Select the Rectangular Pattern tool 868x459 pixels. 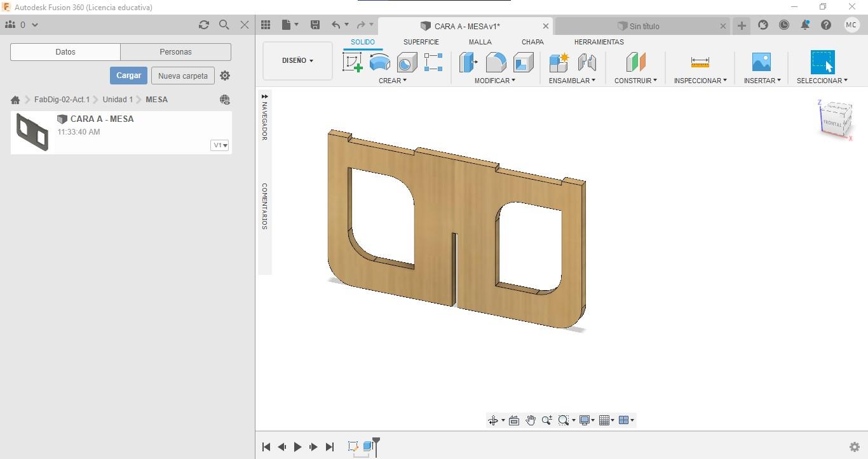[433, 62]
